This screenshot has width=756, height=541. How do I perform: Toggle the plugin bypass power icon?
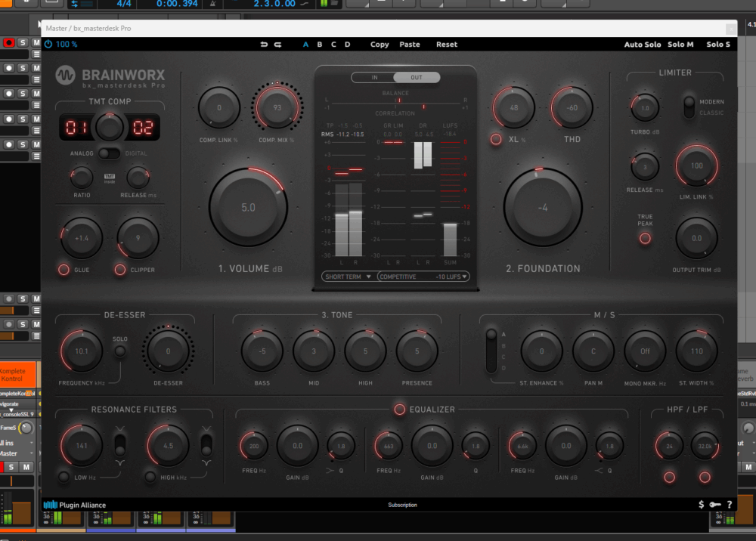[x=48, y=44]
